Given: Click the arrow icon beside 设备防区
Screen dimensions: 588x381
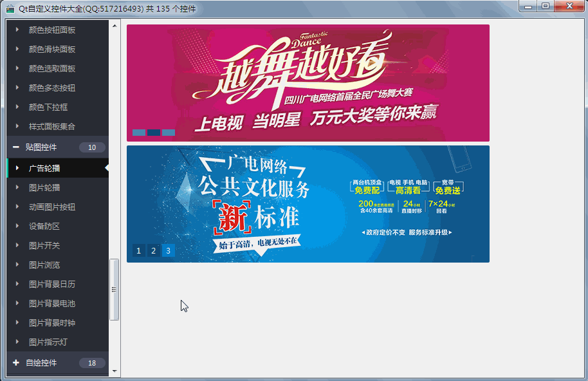Looking at the screenshot, I should tap(17, 226).
